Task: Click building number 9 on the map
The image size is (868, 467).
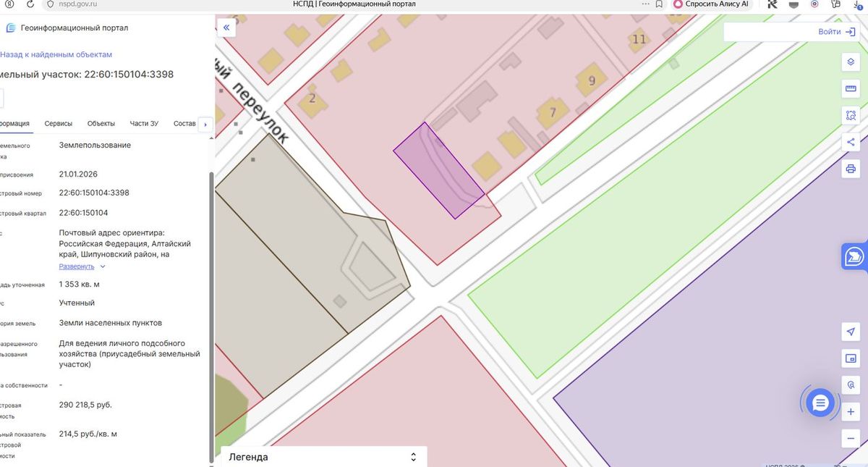Action: (x=592, y=81)
